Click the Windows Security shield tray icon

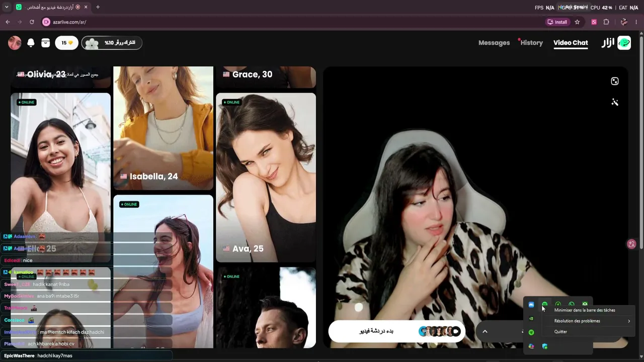click(544, 346)
